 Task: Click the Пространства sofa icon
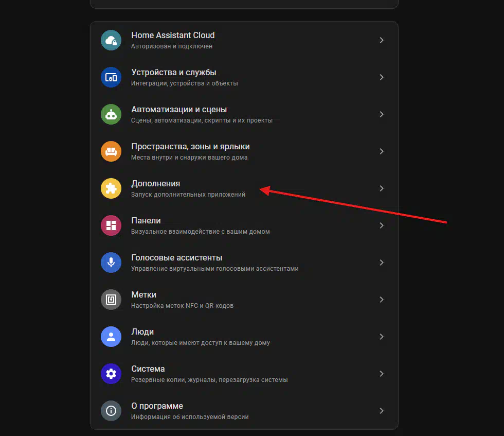pyautogui.click(x=111, y=151)
